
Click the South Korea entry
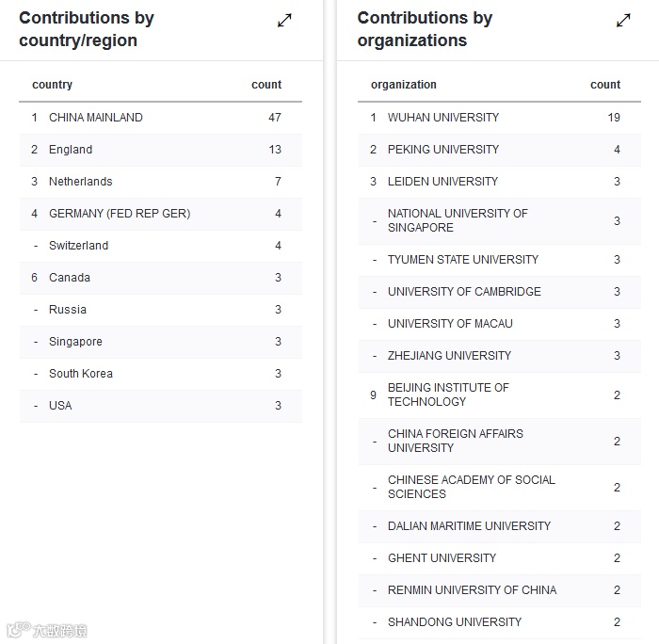(80, 374)
